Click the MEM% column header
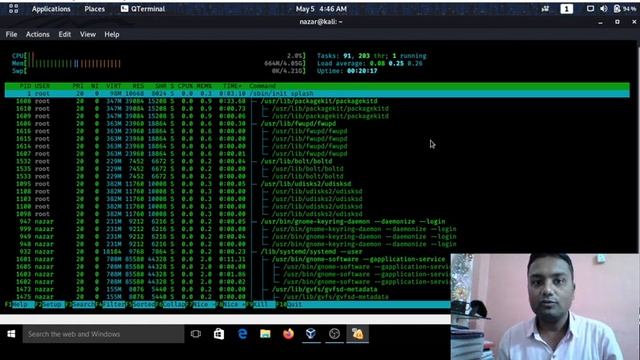Image resolution: width=640 pixels, height=360 pixels. (204, 86)
